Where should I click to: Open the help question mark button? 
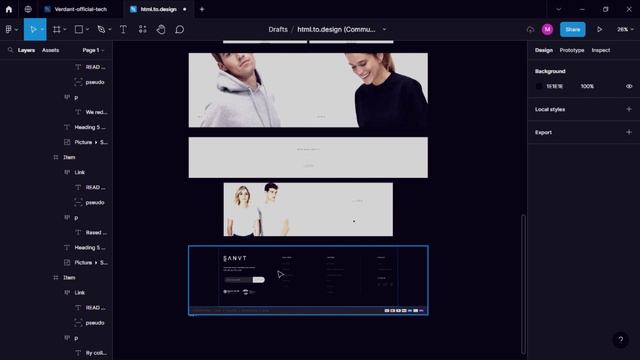(620, 340)
